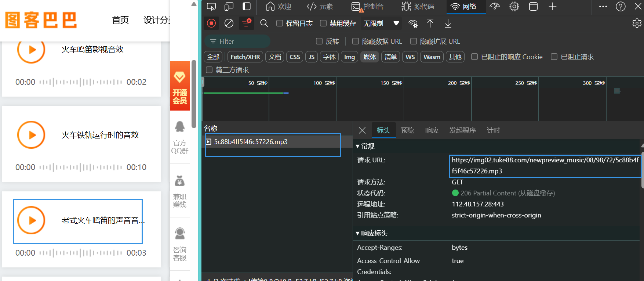Select the 全部 filter type
The width and height of the screenshot is (644, 281).
click(x=213, y=57)
